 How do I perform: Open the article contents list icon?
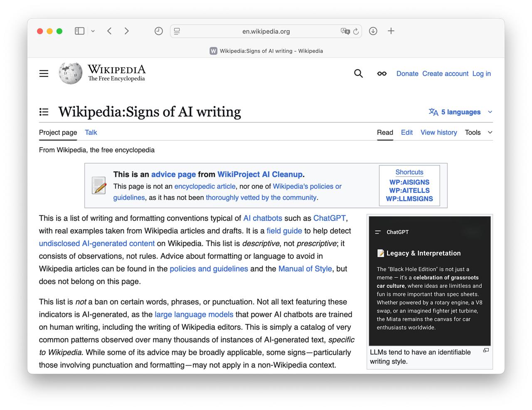[x=44, y=111]
